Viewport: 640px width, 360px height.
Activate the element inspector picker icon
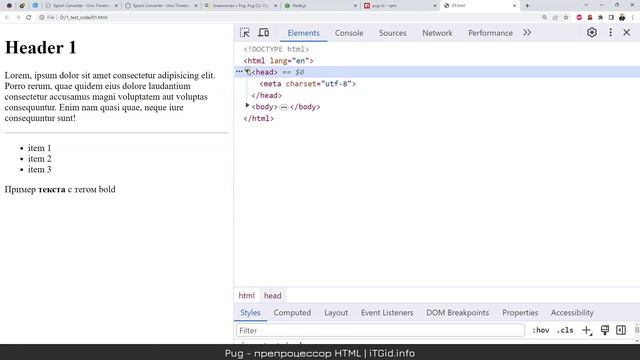click(244, 33)
